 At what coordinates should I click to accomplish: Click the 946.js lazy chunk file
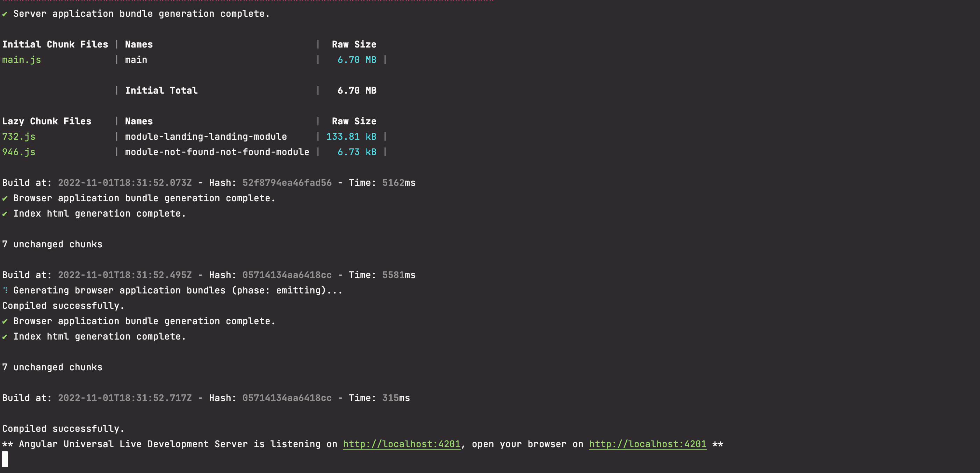click(19, 152)
